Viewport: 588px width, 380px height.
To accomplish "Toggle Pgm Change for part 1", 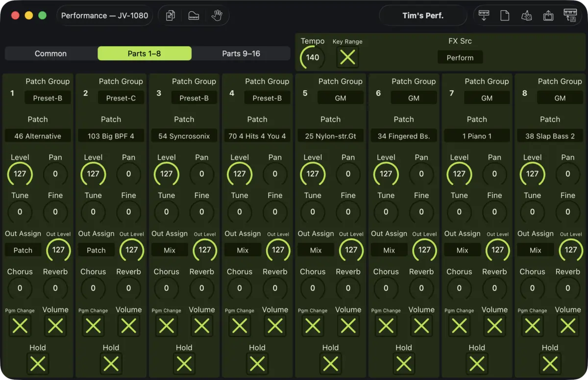I will [20, 326].
